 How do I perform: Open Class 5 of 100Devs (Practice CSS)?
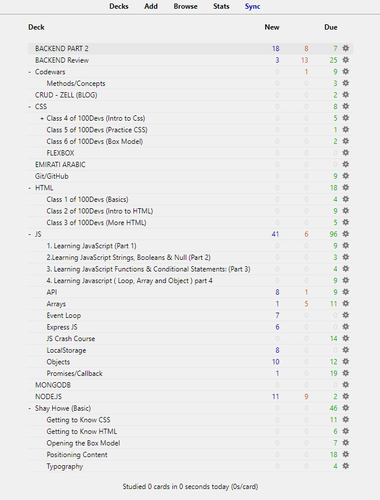97,130
